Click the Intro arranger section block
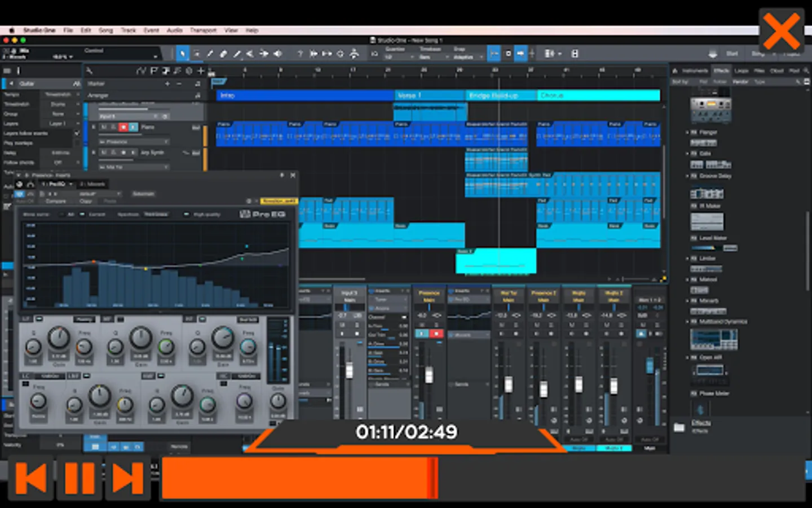The width and height of the screenshot is (812, 508). (304, 95)
